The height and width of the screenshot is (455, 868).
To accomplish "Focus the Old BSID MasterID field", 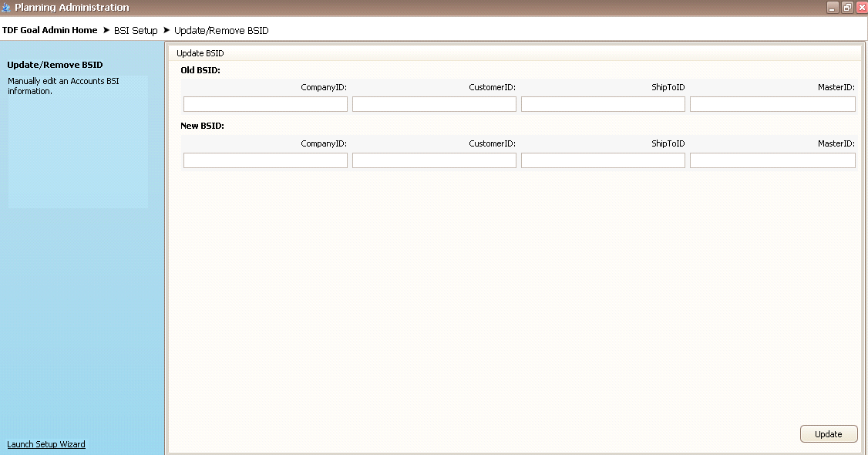I will [772, 104].
